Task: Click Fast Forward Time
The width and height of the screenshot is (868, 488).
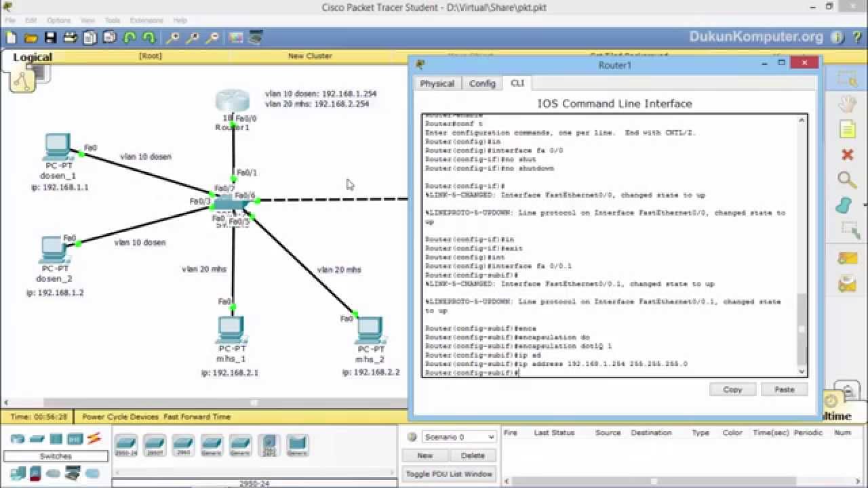Action: pos(197,417)
